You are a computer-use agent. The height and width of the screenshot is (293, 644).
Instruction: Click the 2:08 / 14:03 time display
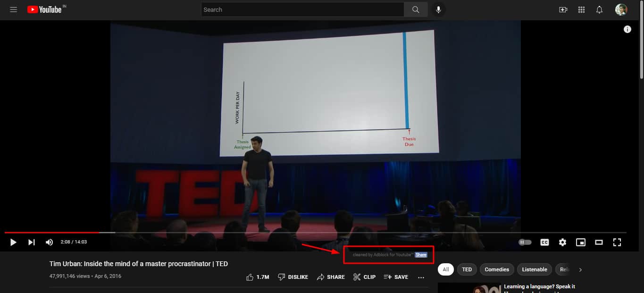pyautogui.click(x=74, y=242)
